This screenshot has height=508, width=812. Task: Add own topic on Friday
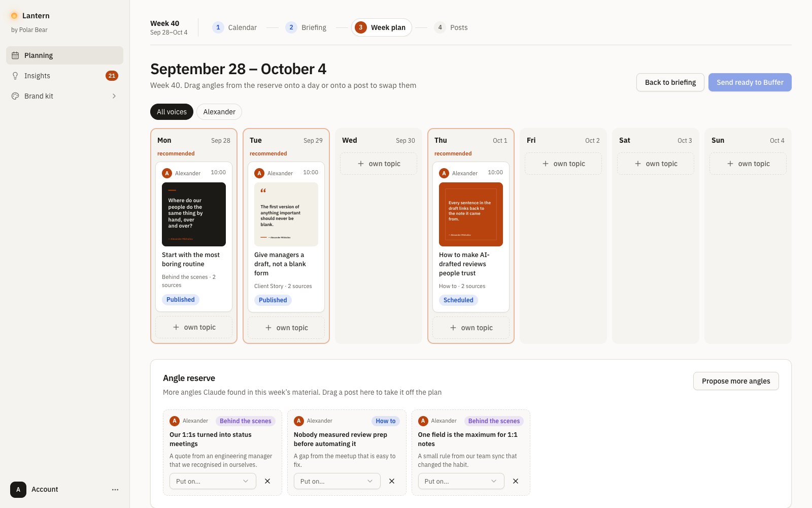click(x=563, y=164)
